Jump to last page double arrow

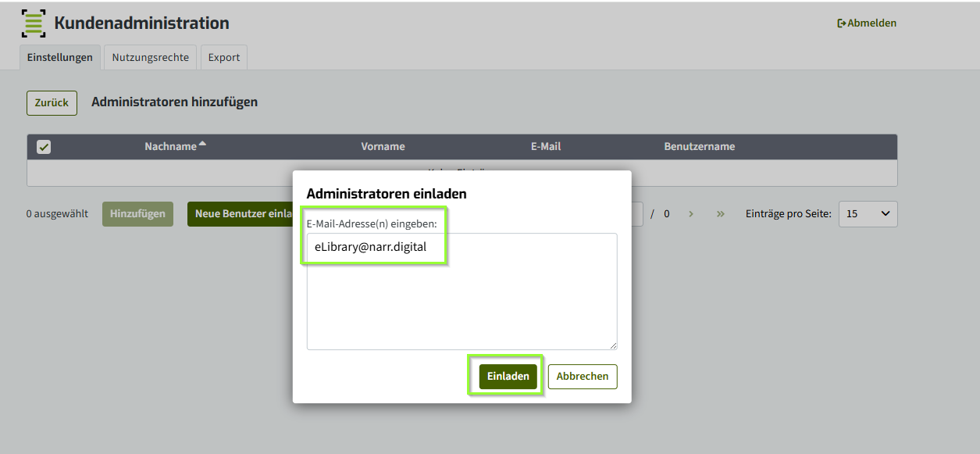coord(720,213)
